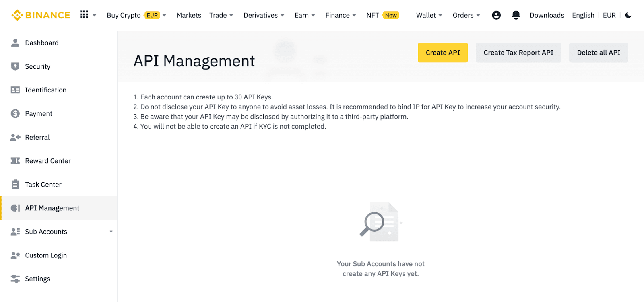Expand the Finance menu arrow
644x302 pixels.
pyautogui.click(x=354, y=15)
